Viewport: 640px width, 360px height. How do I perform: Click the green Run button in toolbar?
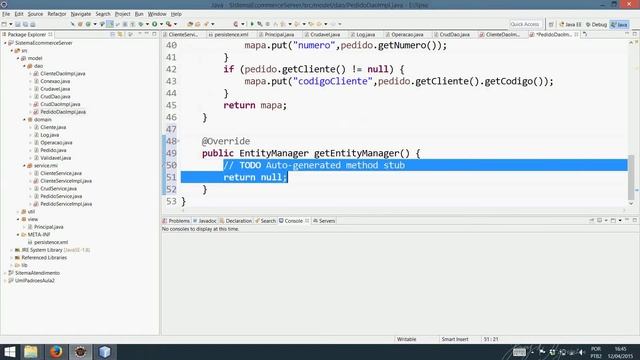155,24
